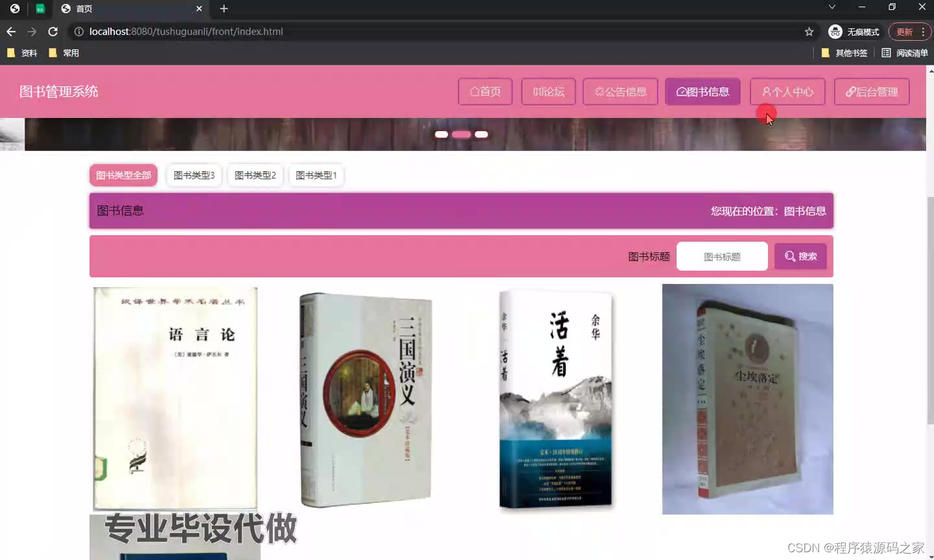The height and width of the screenshot is (560, 934).
Task: Click the 无痕模式 incognito indicator
Action: [854, 32]
